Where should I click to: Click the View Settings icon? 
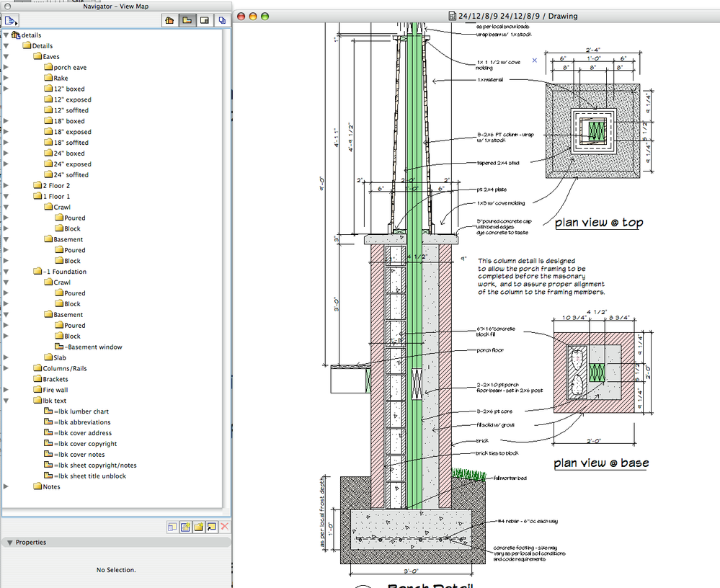coord(172,527)
